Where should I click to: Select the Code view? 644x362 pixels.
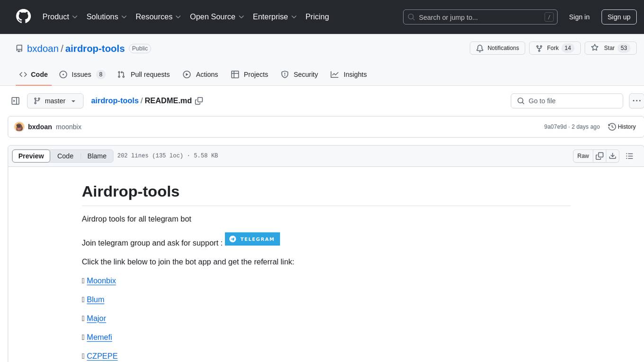click(65, 156)
